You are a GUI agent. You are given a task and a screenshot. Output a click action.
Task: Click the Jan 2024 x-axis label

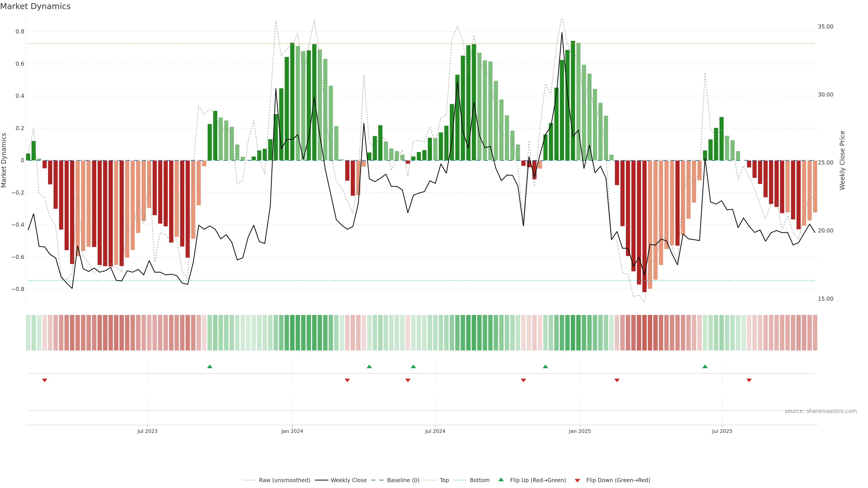point(292,431)
